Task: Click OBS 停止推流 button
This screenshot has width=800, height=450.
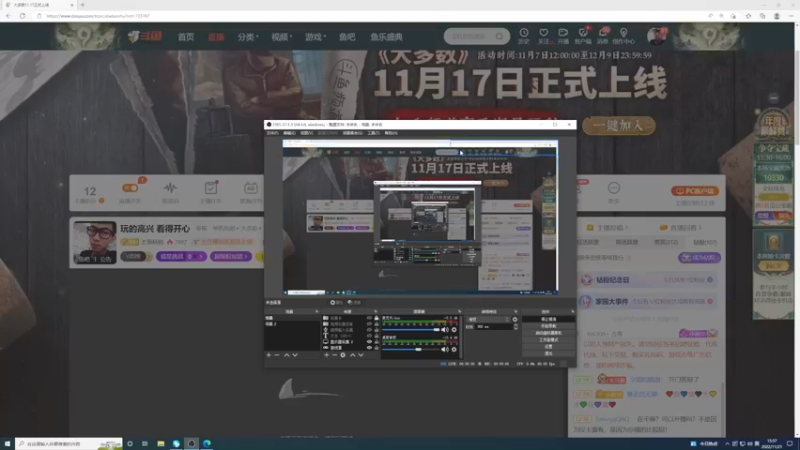Action: (548, 319)
